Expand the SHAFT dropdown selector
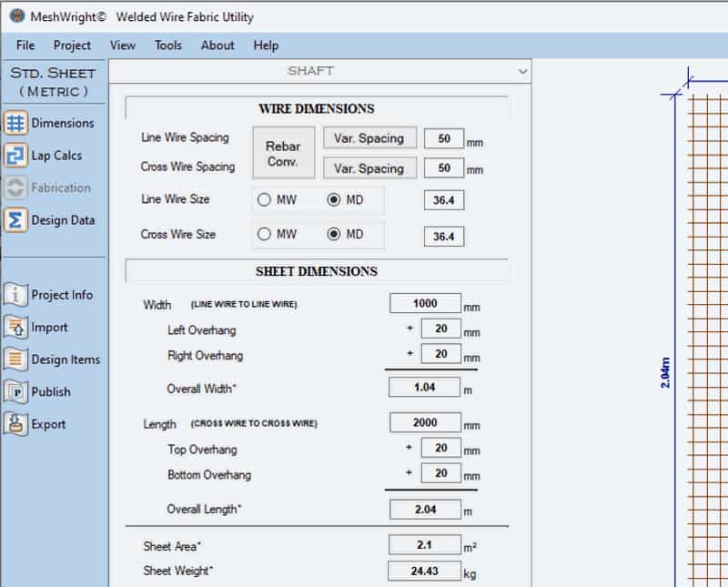This screenshot has height=587, width=728. click(x=521, y=71)
